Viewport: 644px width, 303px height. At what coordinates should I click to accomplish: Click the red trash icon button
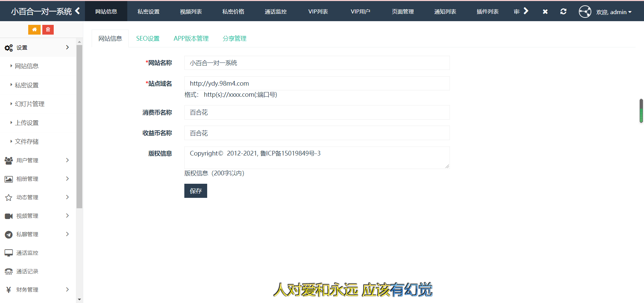click(x=48, y=30)
